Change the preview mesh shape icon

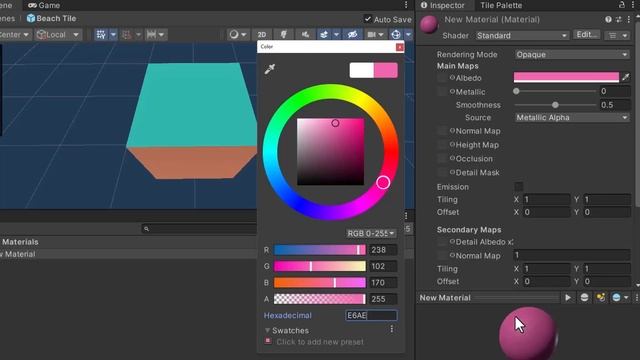click(x=584, y=298)
